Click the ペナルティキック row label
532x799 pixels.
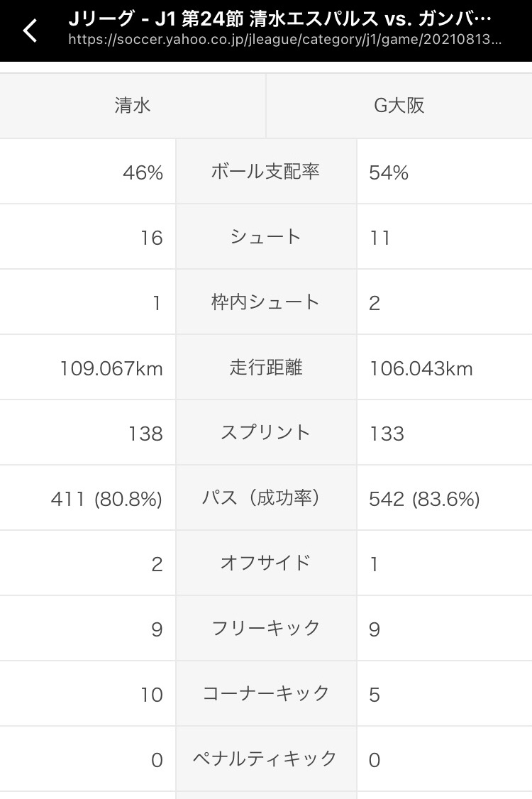(266, 759)
